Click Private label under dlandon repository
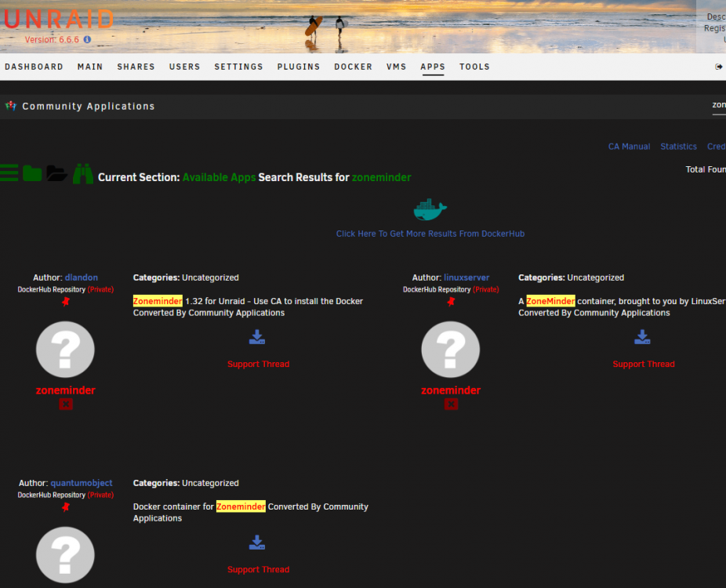 pyautogui.click(x=101, y=289)
